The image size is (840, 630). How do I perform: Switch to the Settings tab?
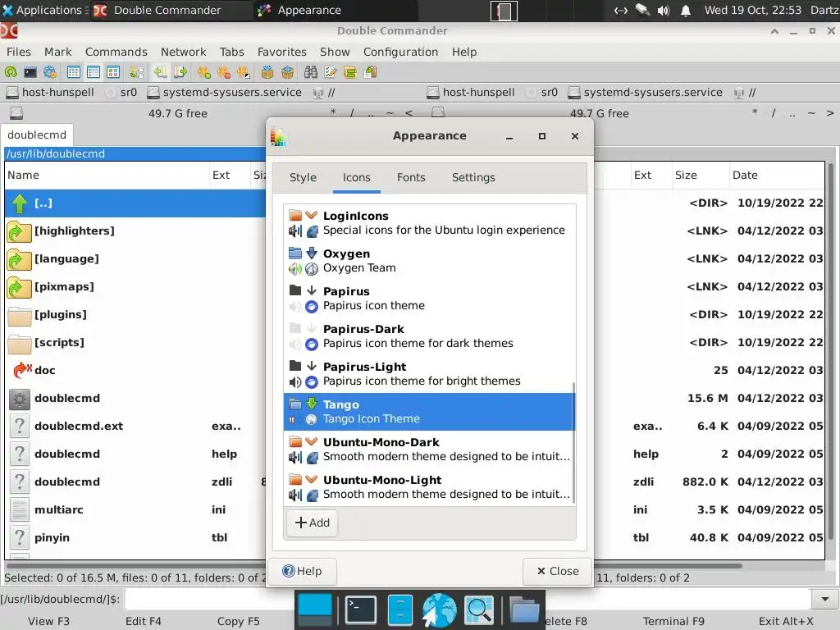[x=473, y=177]
